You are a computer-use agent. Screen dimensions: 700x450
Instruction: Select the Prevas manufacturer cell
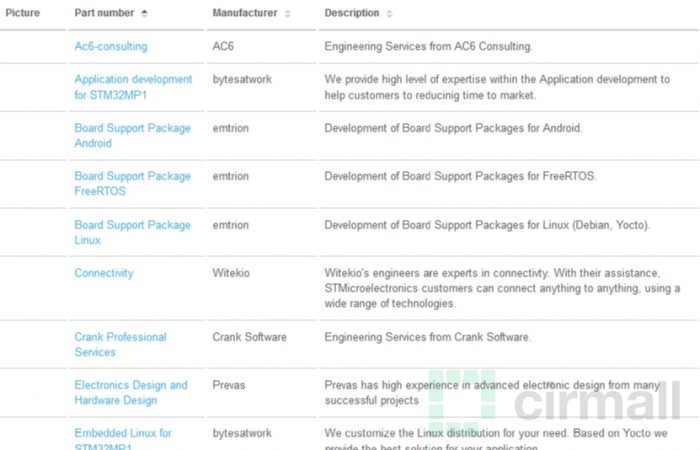(x=229, y=385)
